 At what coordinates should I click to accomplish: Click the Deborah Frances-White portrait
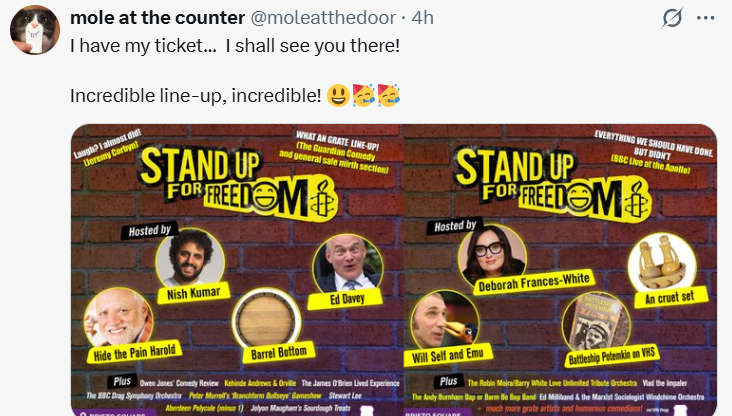pos(492,254)
